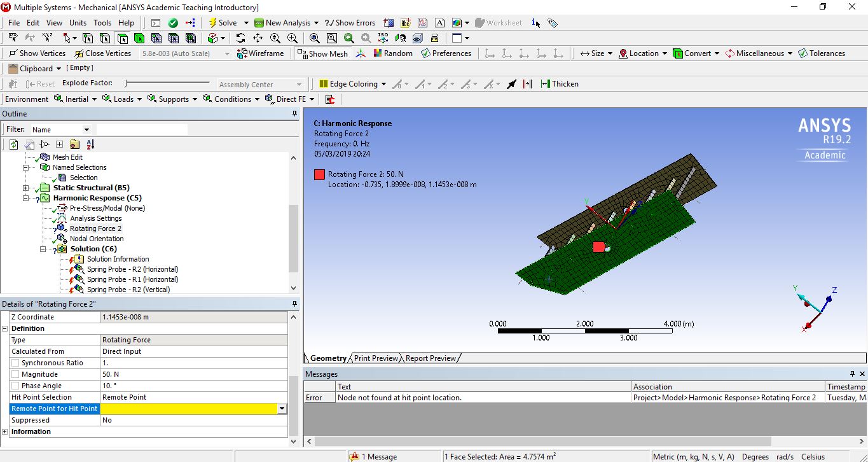Expand the Static Structural (B5) branch
The image size is (868, 462).
pyautogui.click(x=26, y=188)
